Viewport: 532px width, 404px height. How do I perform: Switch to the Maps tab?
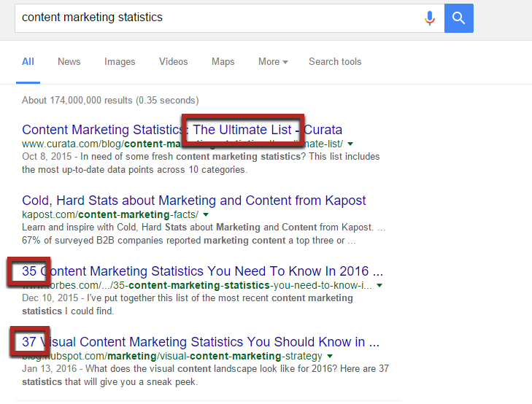(x=223, y=62)
